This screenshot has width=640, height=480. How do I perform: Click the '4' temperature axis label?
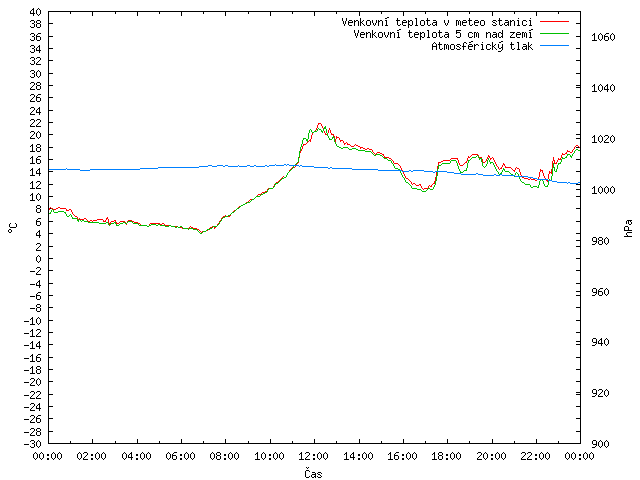click(38, 234)
